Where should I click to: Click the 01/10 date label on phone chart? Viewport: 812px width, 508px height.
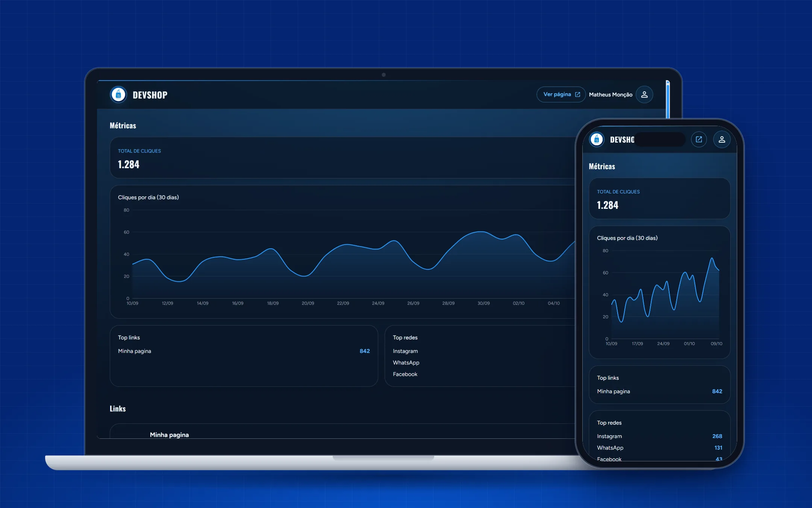(x=689, y=344)
